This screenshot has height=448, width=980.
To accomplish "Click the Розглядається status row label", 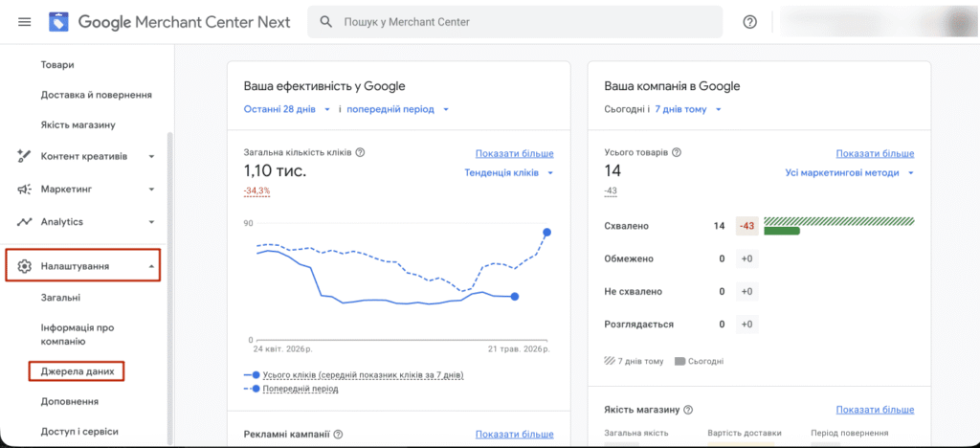I will pyautogui.click(x=638, y=325).
